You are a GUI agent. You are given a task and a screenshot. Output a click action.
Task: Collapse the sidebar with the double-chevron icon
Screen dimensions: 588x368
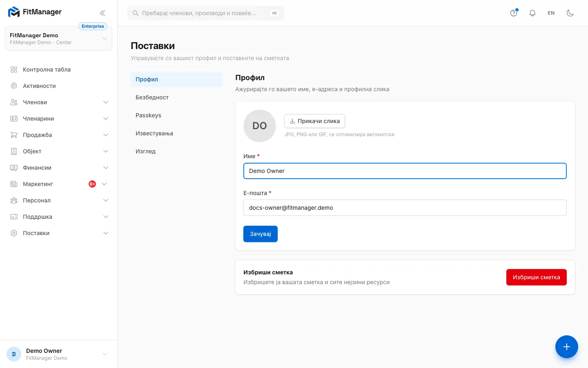click(x=102, y=13)
